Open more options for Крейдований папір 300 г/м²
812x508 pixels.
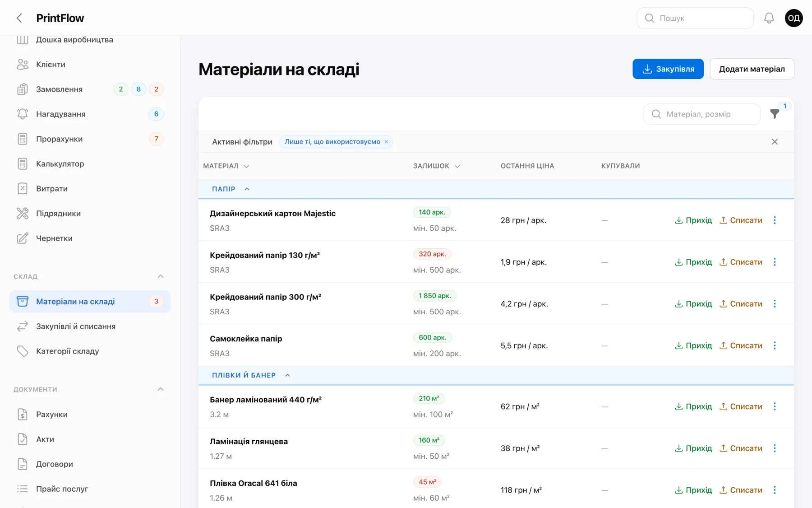pyautogui.click(x=775, y=304)
